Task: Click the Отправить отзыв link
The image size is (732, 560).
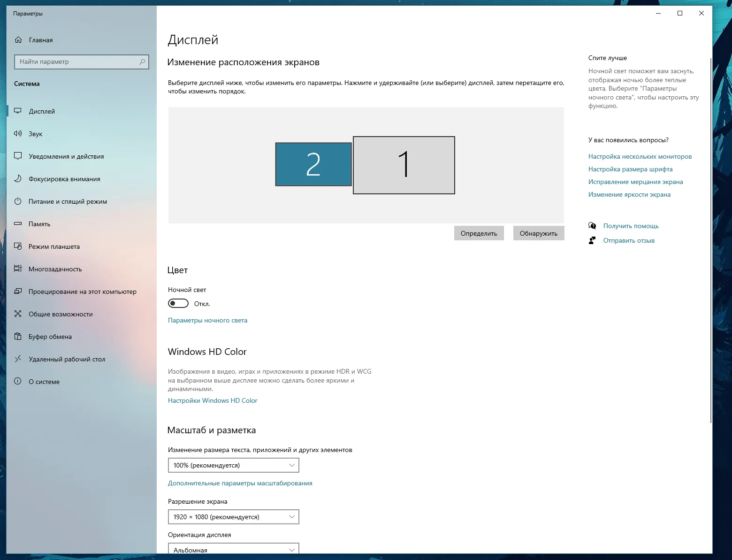Action: (629, 240)
